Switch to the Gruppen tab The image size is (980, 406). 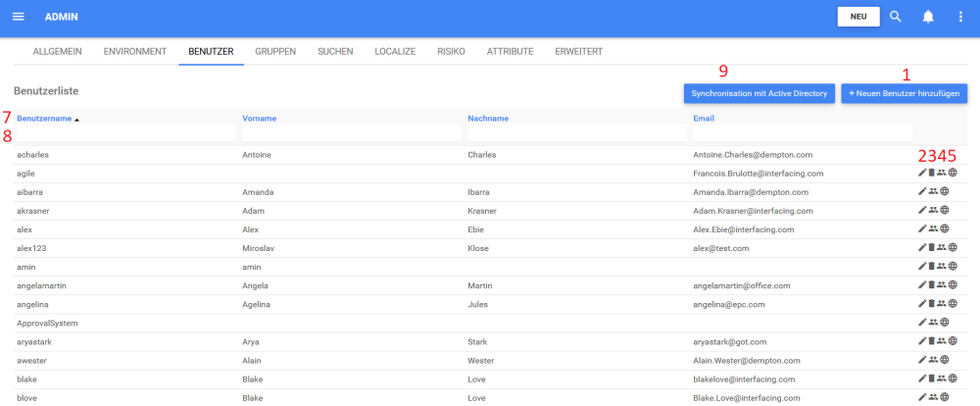275,50
